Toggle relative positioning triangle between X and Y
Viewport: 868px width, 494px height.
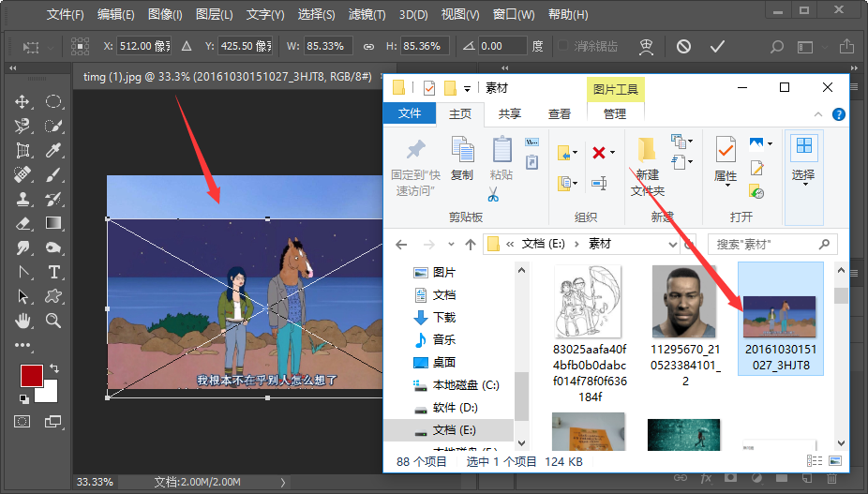[x=187, y=46]
